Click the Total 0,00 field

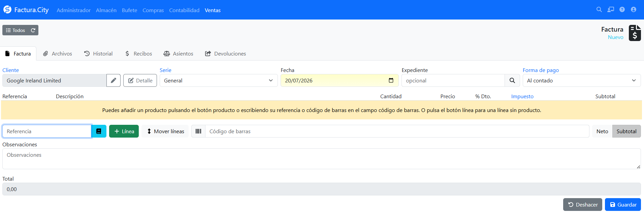coord(322,189)
